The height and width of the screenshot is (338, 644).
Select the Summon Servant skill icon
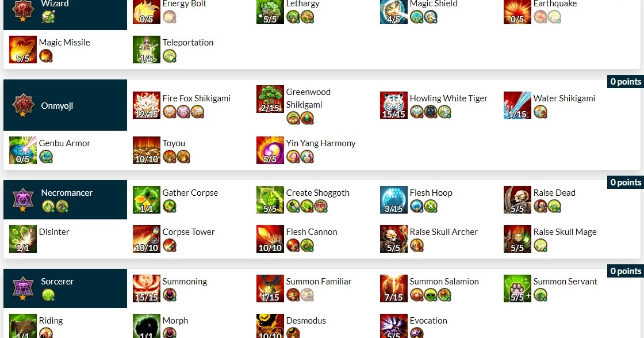point(517,288)
